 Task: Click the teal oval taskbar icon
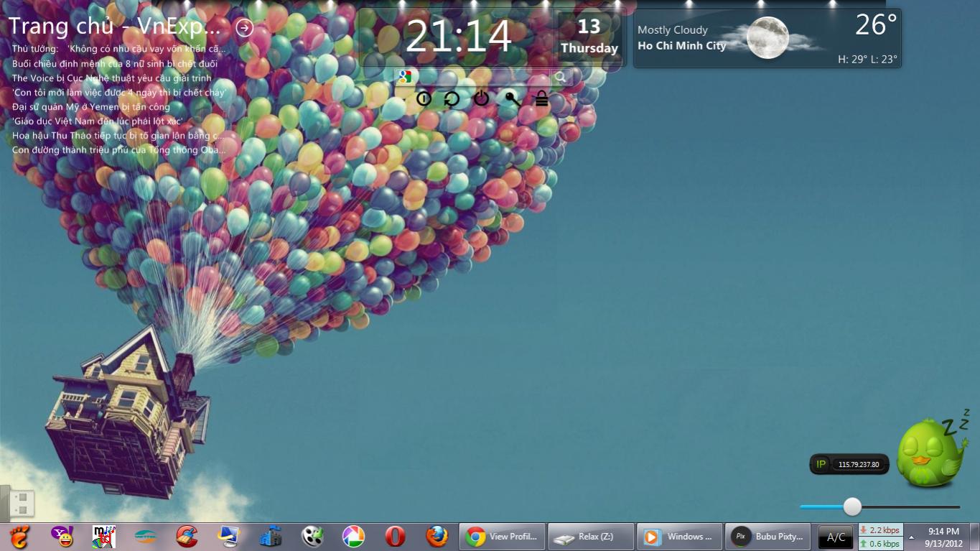(x=146, y=537)
